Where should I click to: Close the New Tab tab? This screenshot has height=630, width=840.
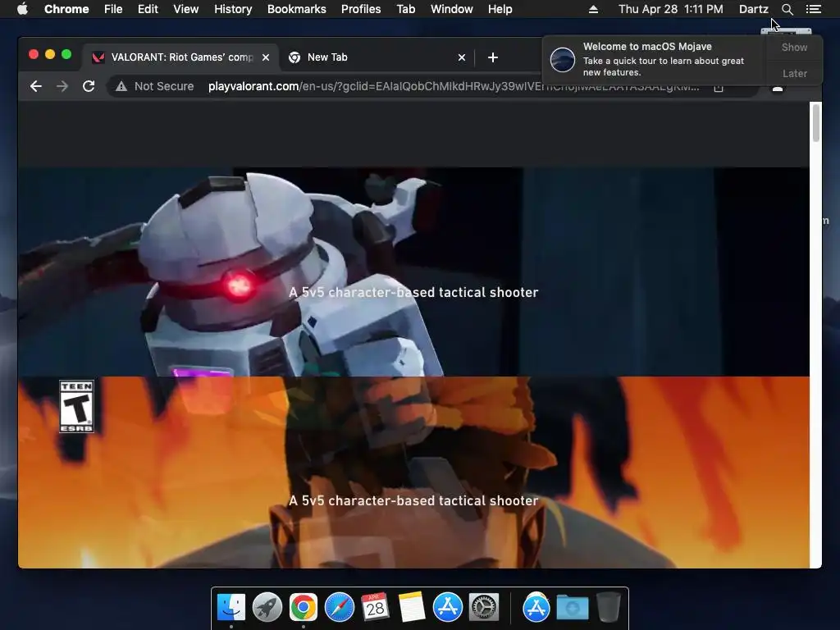[462, 57]
